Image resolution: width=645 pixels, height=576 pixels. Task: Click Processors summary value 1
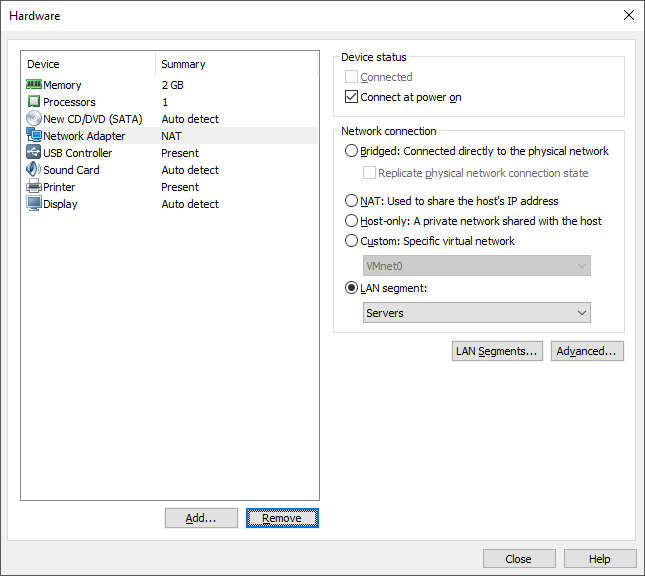165,102
